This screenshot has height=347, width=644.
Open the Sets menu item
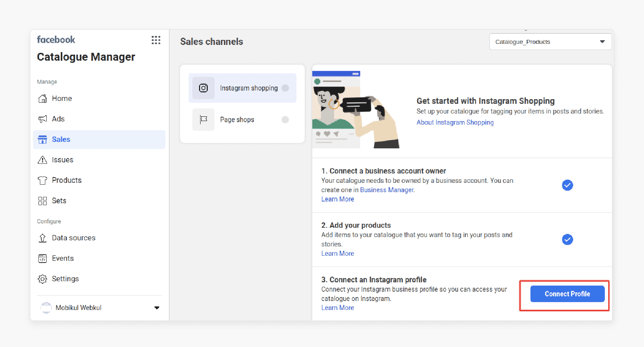99,201
